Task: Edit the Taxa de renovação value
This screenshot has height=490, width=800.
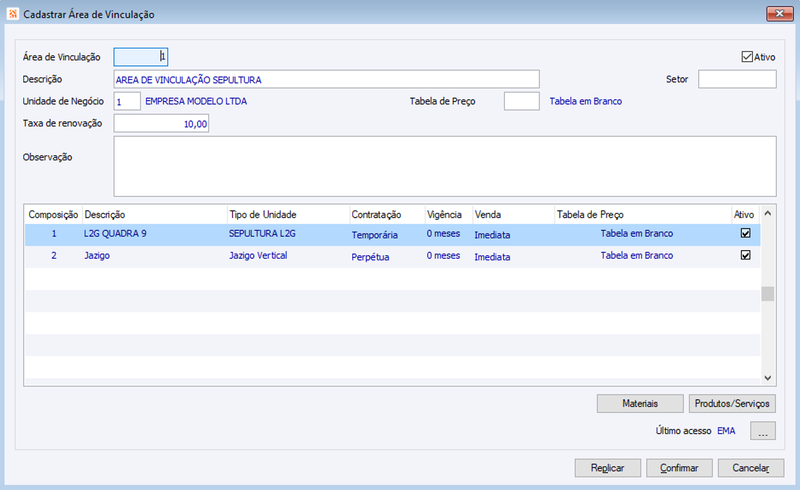Action: point(161,124)
